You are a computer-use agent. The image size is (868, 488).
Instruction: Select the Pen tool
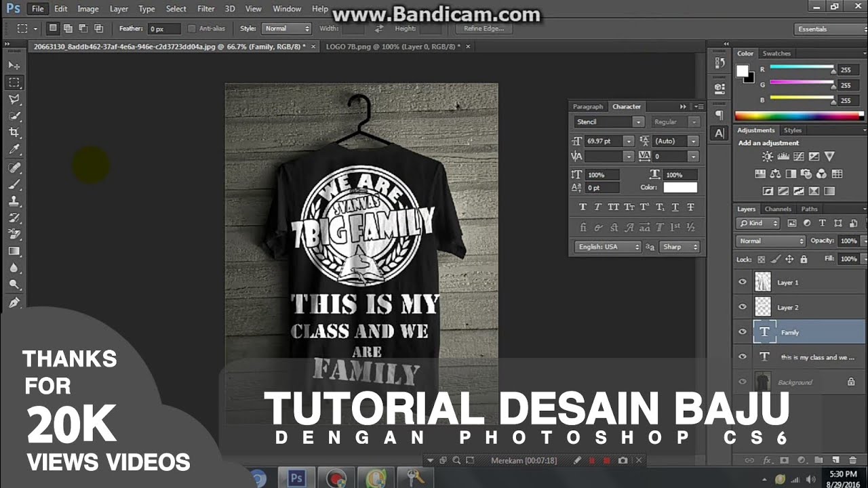tap(14, 302)
